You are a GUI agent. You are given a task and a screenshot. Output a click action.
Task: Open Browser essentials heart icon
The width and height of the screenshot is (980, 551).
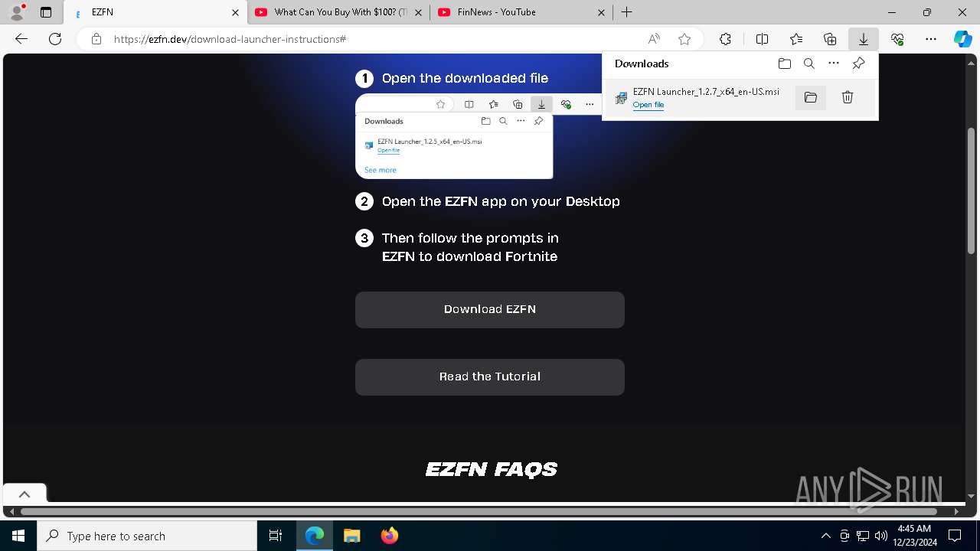pos(897,39)
